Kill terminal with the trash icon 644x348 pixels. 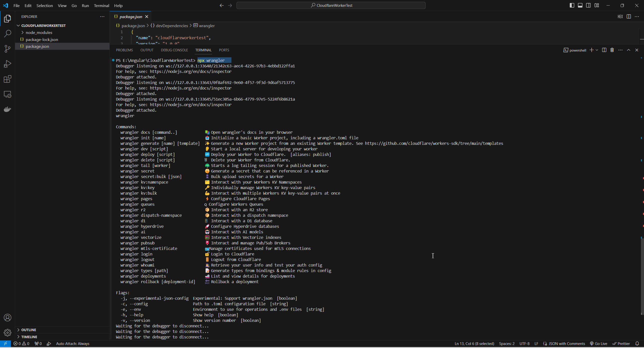pos(612,50)
